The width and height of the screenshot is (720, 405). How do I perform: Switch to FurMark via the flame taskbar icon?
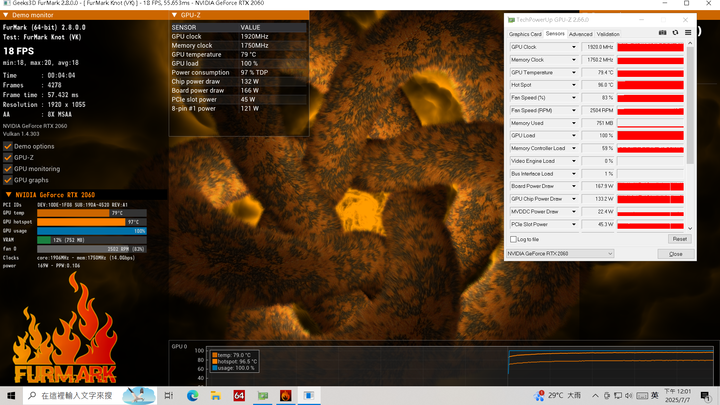(x=286, y=395)
